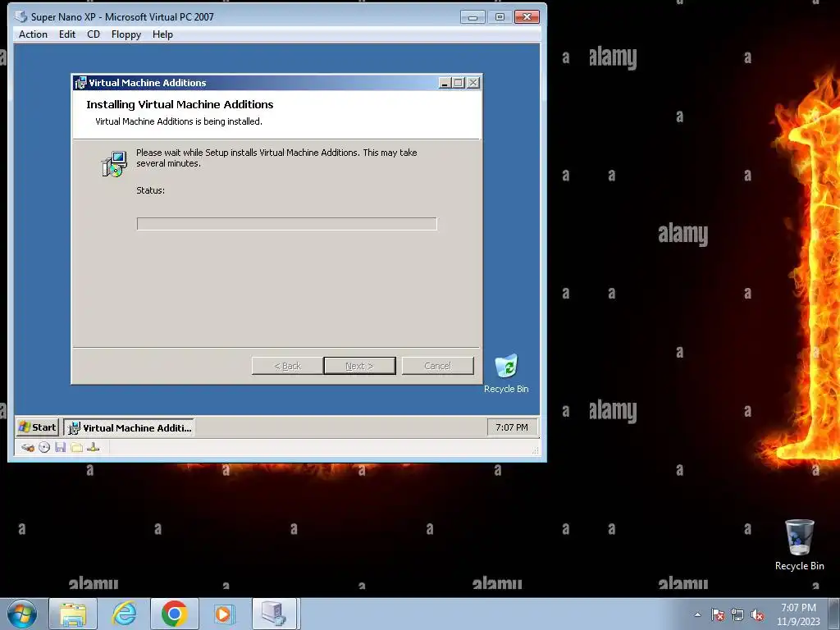Click the CD drive icon in status bar
840x630 pixels.
coord(44,447)
